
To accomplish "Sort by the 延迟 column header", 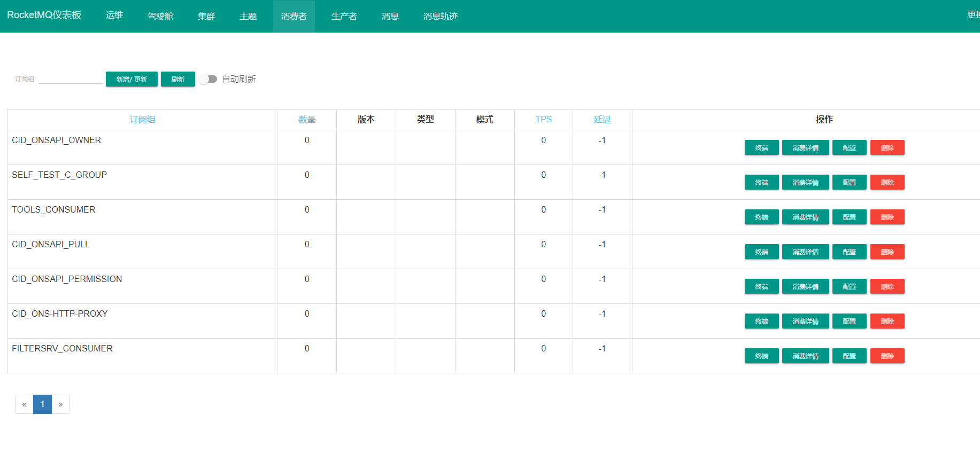I will click(x=603, y=120).
